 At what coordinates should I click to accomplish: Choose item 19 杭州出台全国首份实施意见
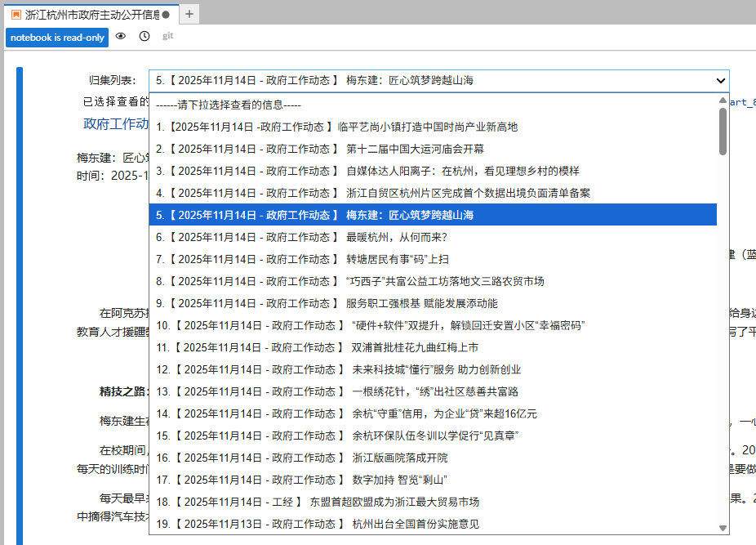coord(433,524)
